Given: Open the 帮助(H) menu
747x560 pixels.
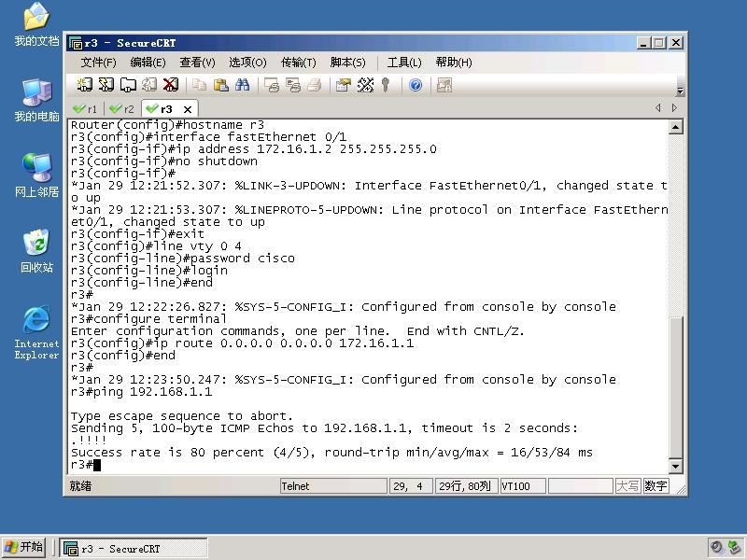Looking at the screenshot, I should coord(454,63).
